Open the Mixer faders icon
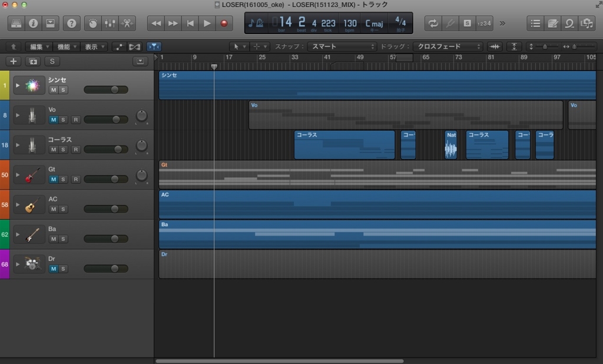 [110, 24]
